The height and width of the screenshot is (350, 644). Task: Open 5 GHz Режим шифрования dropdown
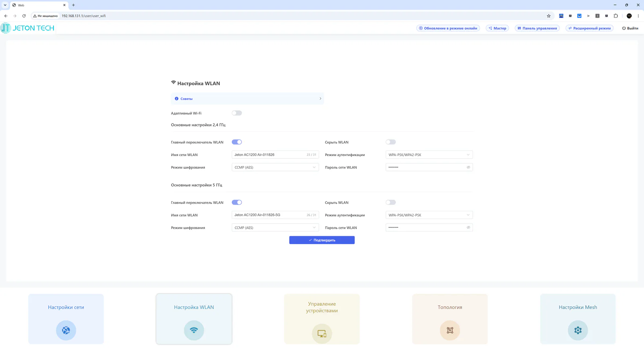tap(275, 228)
